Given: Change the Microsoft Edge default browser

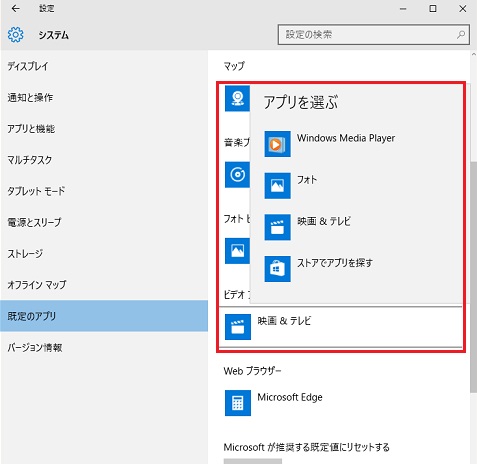Looking at the screenshot, I should (x=290, y=397).
